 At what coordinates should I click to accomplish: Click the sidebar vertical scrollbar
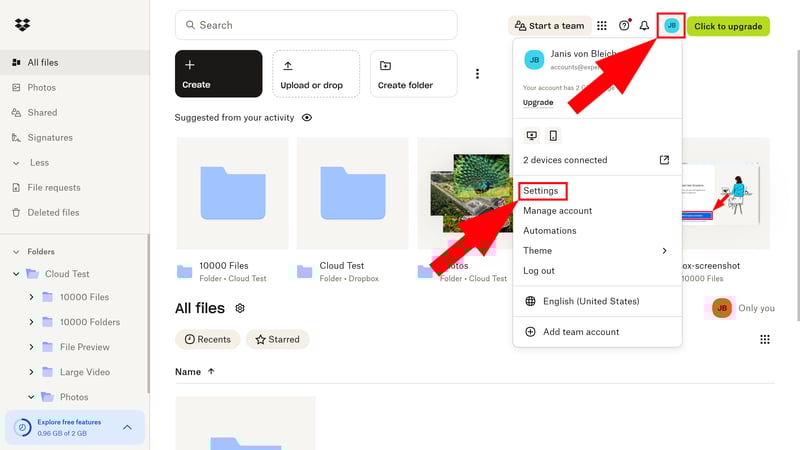coord(148,314)
